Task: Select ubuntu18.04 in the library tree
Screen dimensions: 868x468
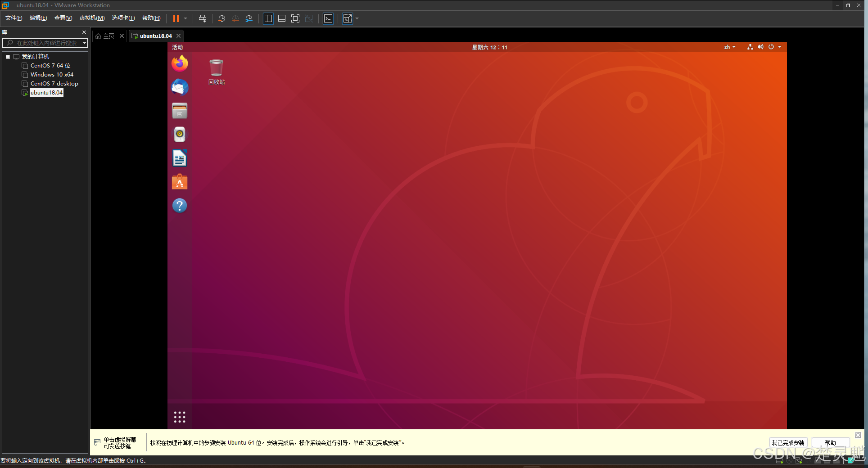Action: click(46, 93)
